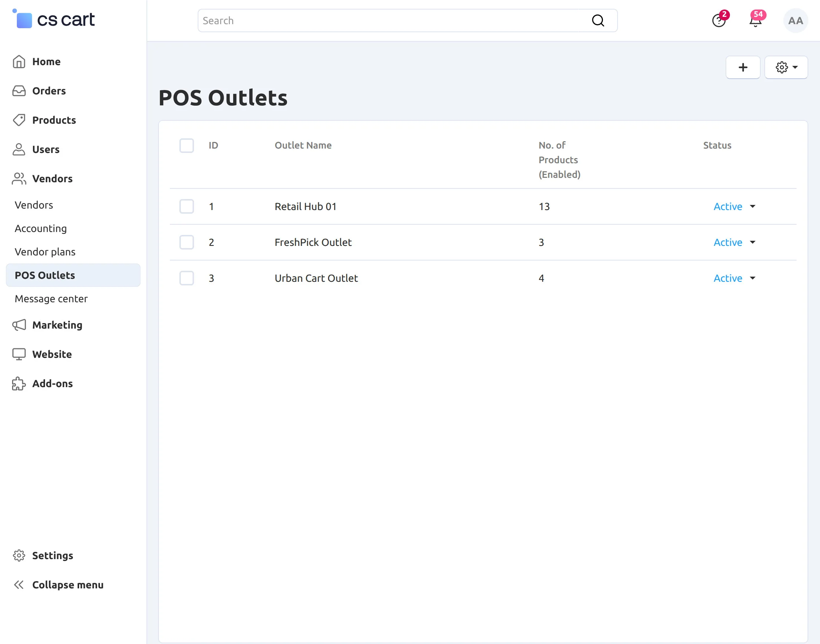Go to Vendor plans submenu item

coord(45,252)
